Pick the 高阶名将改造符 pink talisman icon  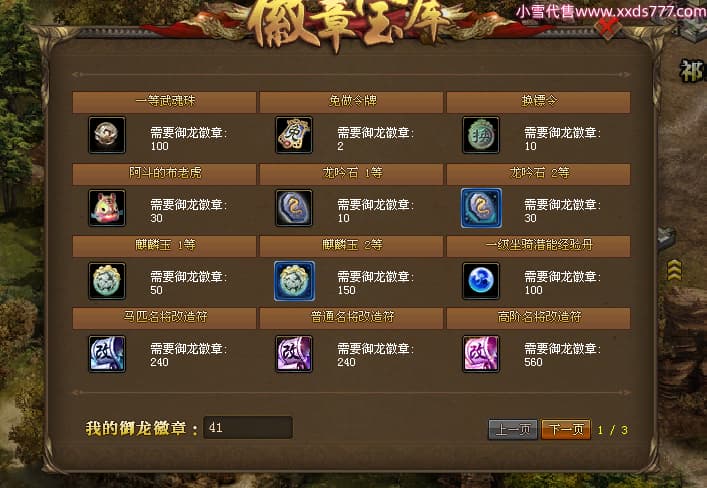[x=481, y=354]
